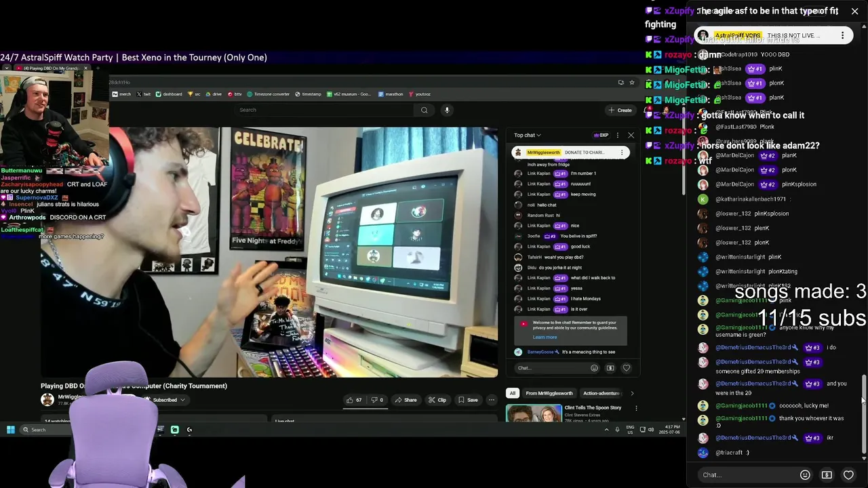Open inner chat three-dot options menu

(617, 135)
